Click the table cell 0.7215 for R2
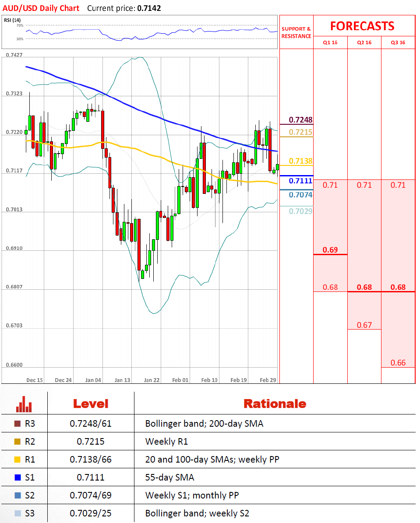The width and height of the screenshot is (420, 523). 91,442
